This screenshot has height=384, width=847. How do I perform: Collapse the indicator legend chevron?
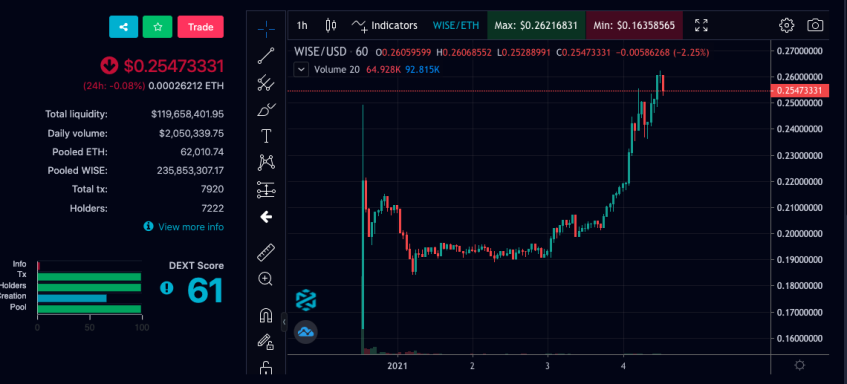click(x=301, y=70)
